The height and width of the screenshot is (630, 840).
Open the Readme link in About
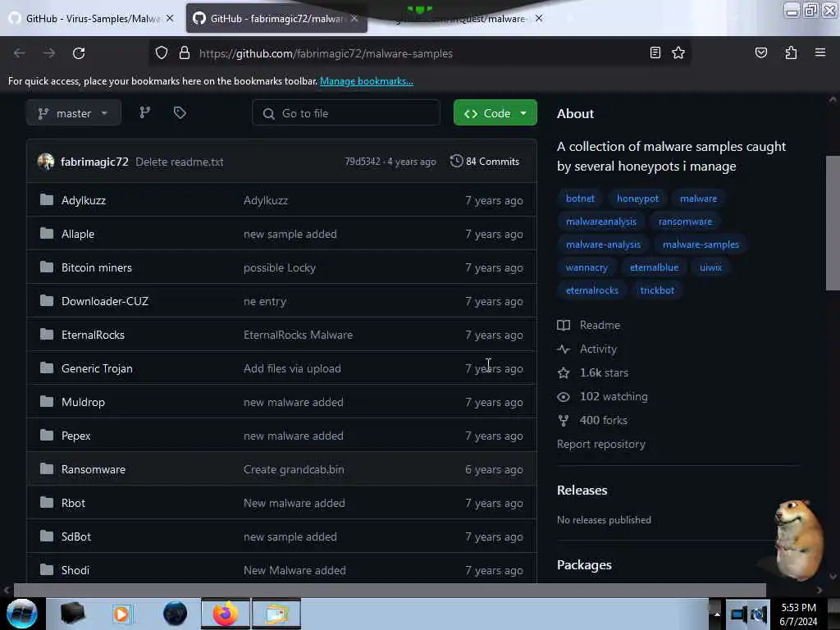[589, 325]
